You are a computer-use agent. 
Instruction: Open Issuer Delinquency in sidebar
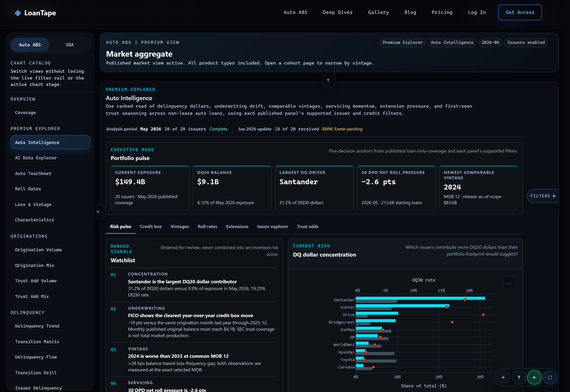click(50, 388)
